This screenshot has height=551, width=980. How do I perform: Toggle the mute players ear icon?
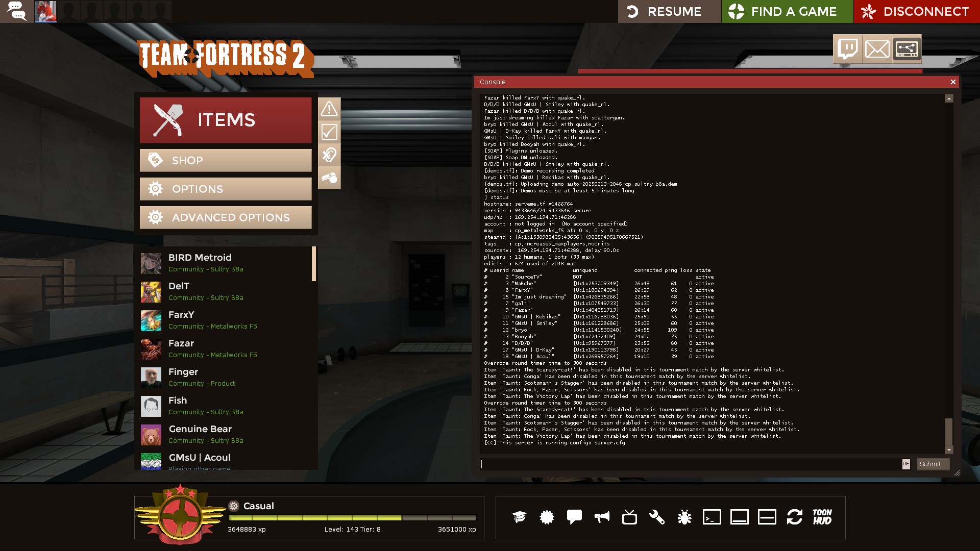click(x=329, y=155)
